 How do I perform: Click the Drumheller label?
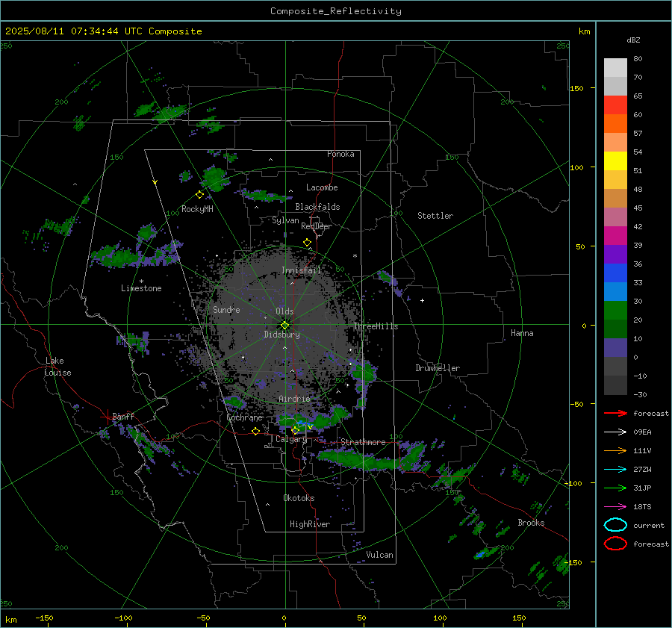point(438,368)
